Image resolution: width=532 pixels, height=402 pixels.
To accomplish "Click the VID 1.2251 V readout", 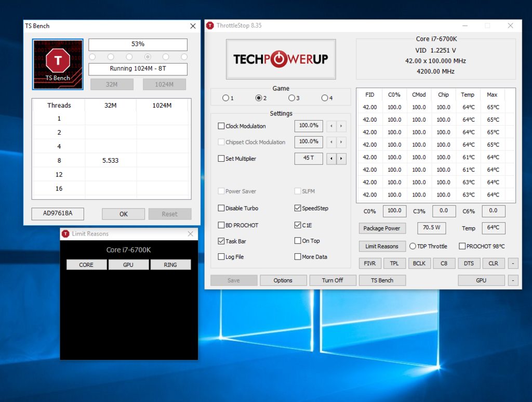I will [436, 50].
